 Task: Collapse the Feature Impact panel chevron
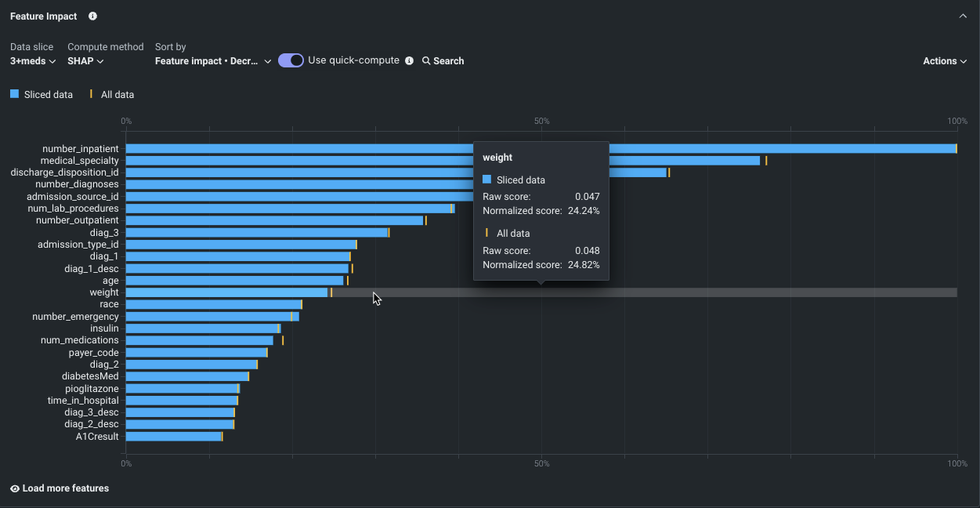[x=963, y=16]
